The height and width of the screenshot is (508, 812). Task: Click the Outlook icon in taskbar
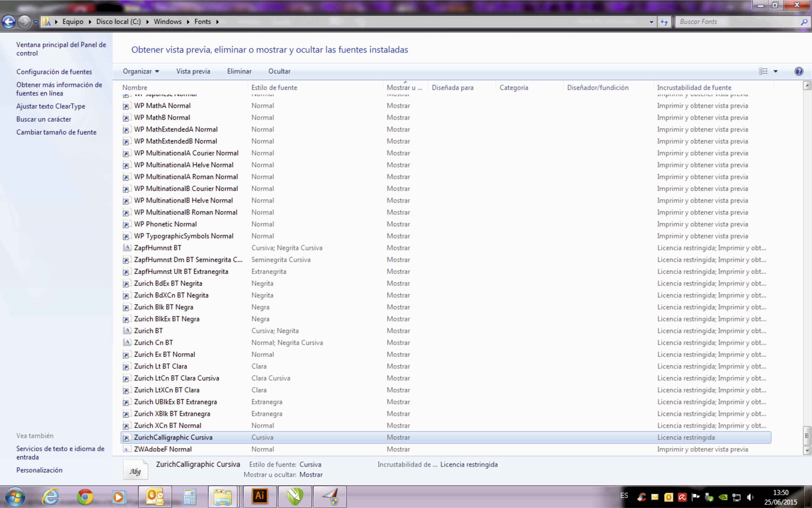[155, 497]
